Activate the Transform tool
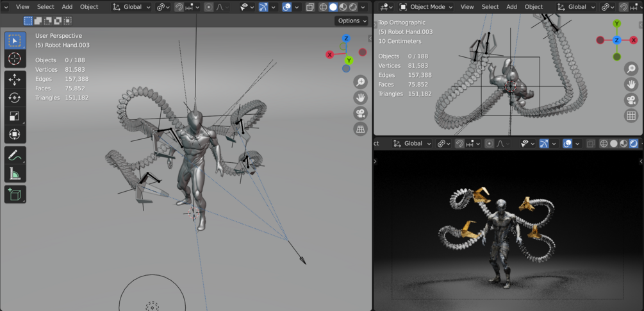 point(15,135)
